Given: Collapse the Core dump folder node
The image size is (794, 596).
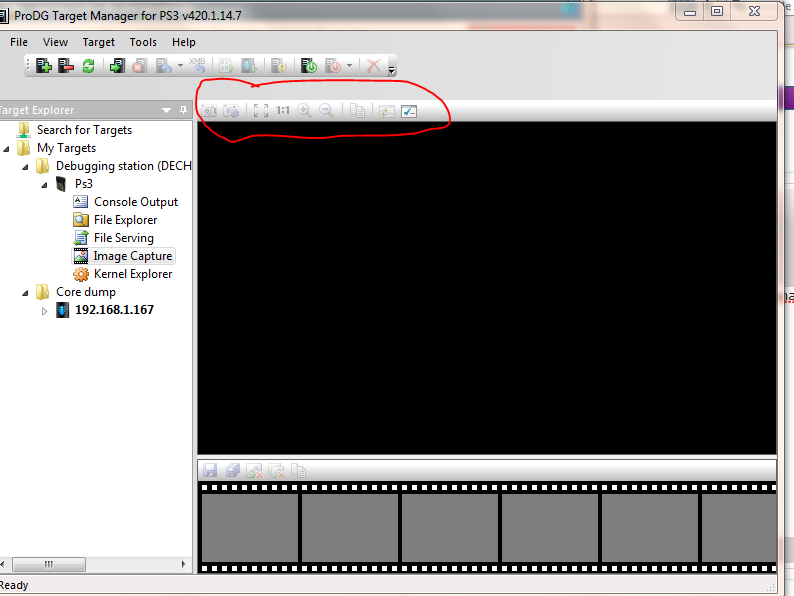Looking at the screenshot, I should [25, 293].
